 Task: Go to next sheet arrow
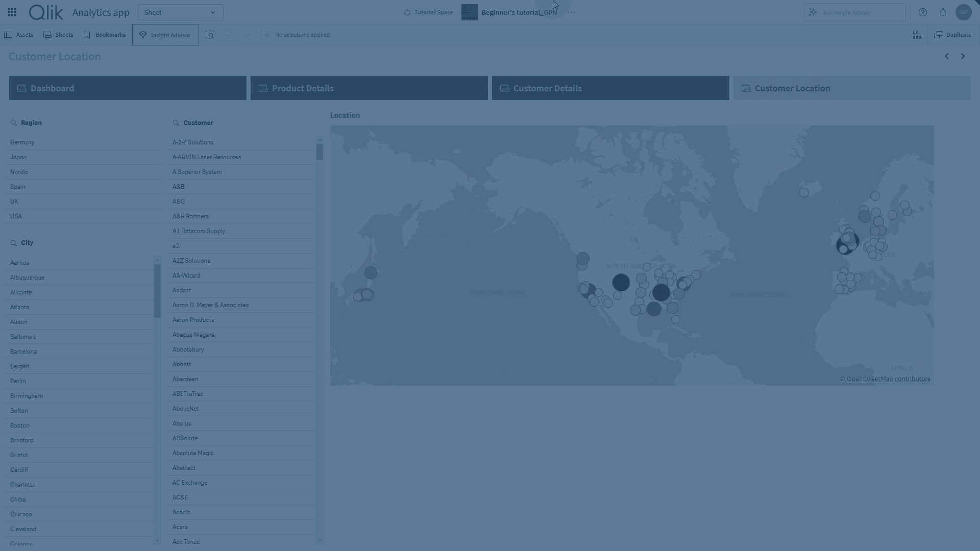coord(963,56)
